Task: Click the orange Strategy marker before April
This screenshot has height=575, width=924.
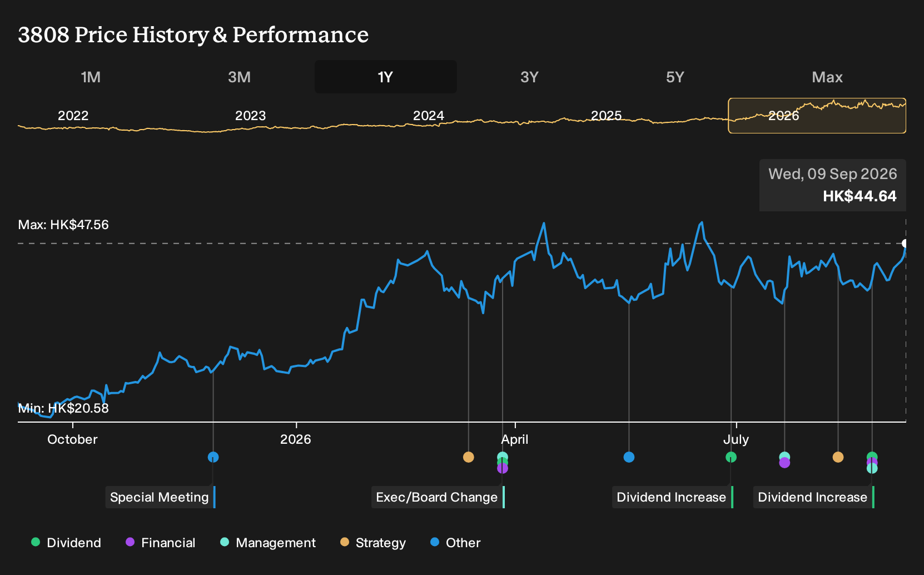Action: [469, 457]
